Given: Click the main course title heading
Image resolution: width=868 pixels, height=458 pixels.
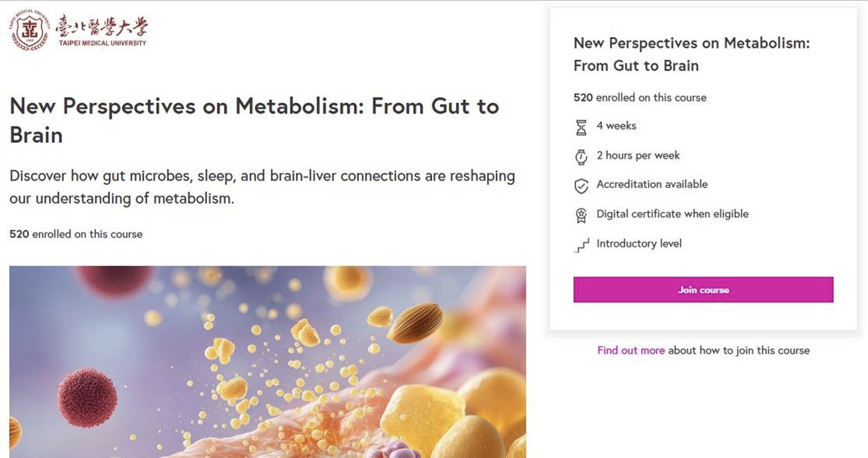Looking at the screenshot, I should (x=254, y=120).
